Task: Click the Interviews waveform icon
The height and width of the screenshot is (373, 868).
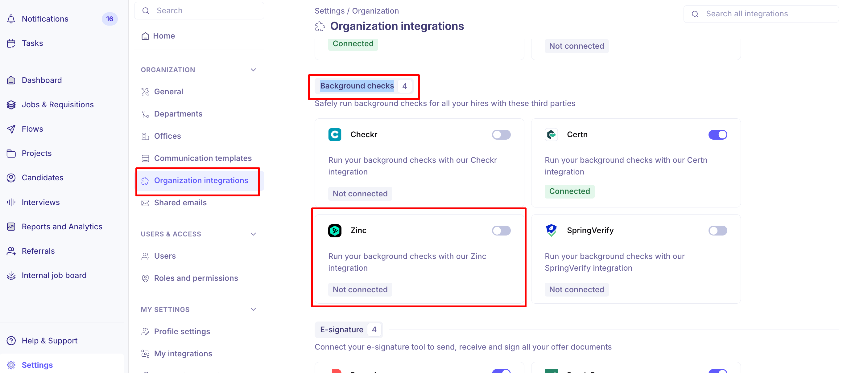Action: coord(11,202)
